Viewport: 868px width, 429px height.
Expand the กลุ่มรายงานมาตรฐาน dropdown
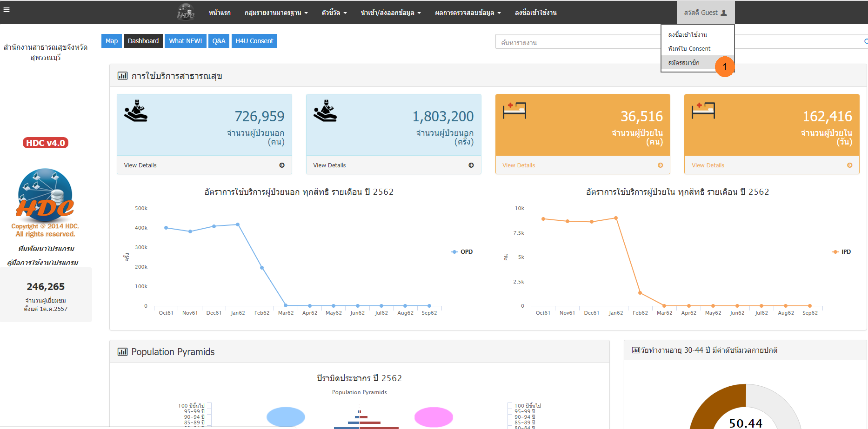[276, 13]
